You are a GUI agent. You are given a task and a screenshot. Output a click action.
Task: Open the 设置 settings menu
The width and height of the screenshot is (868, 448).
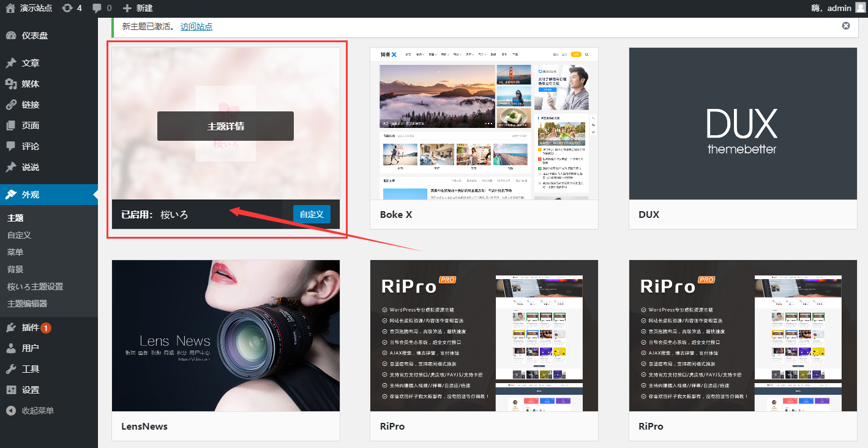coord(30,390)
